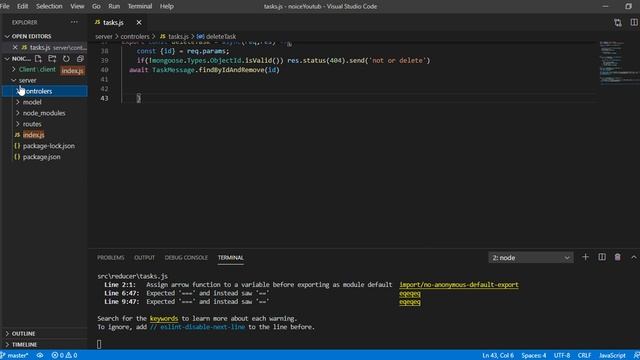The width and height of the screenshot is (640, 360).
Task: Open package.json file
Action: point(41,157)
